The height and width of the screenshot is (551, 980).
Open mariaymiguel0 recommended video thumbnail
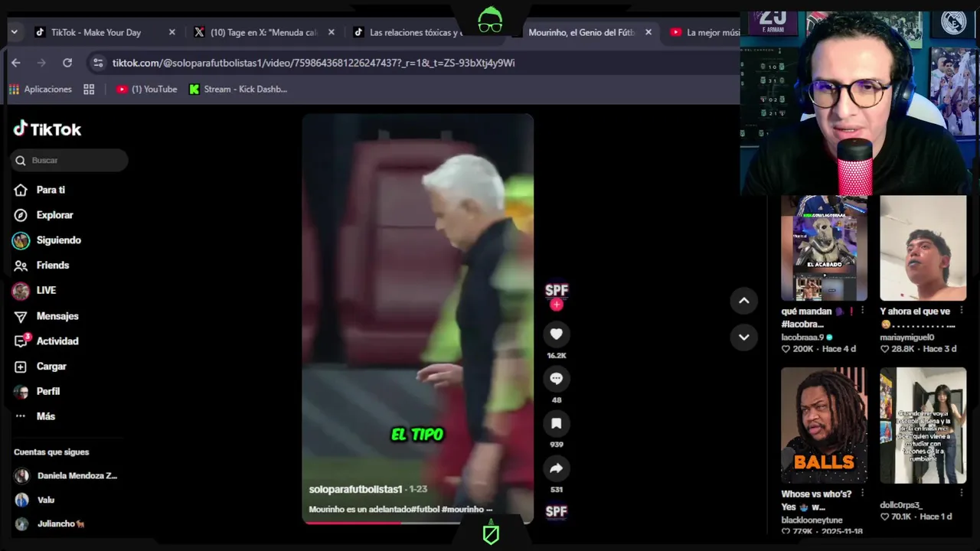pos(923,248)
